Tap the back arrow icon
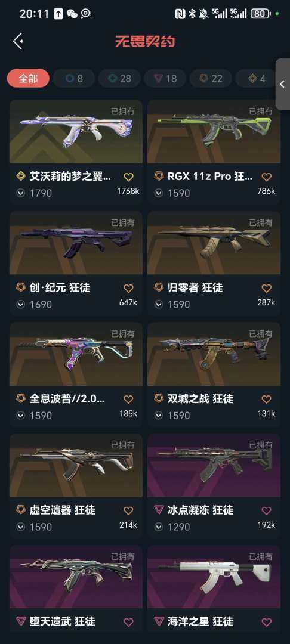290x644 pixels. [17, 41]
